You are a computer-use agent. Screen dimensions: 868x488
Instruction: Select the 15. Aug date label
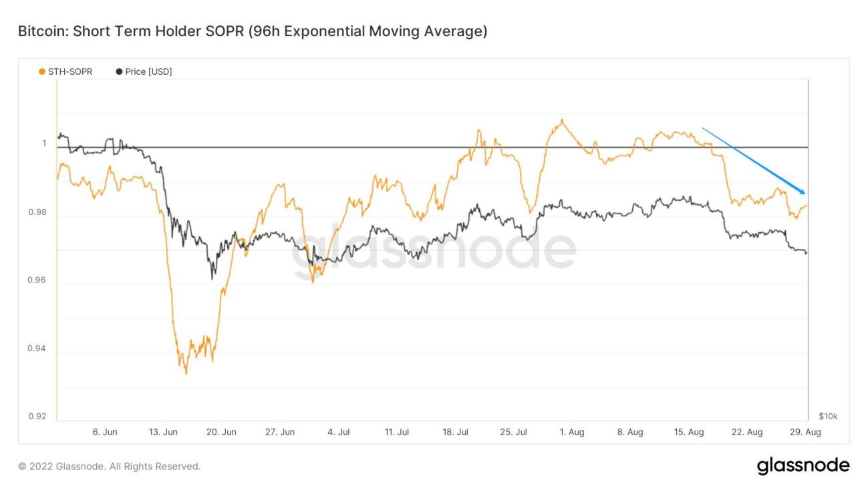click(689, 432)
